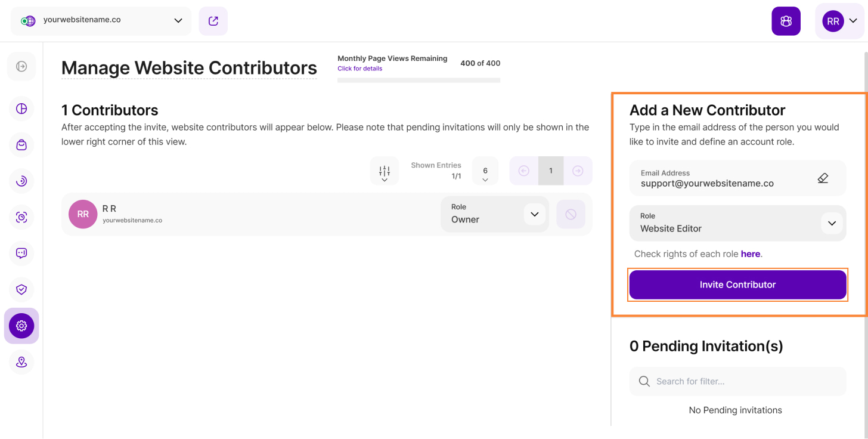Expand the sidebar with the arrow icon

pos(21,66)
